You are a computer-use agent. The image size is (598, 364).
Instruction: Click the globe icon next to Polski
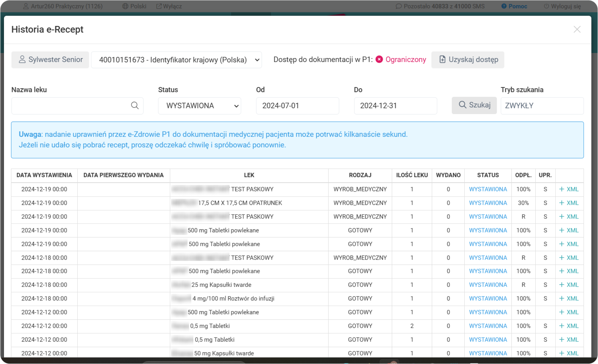click(125, 6)
